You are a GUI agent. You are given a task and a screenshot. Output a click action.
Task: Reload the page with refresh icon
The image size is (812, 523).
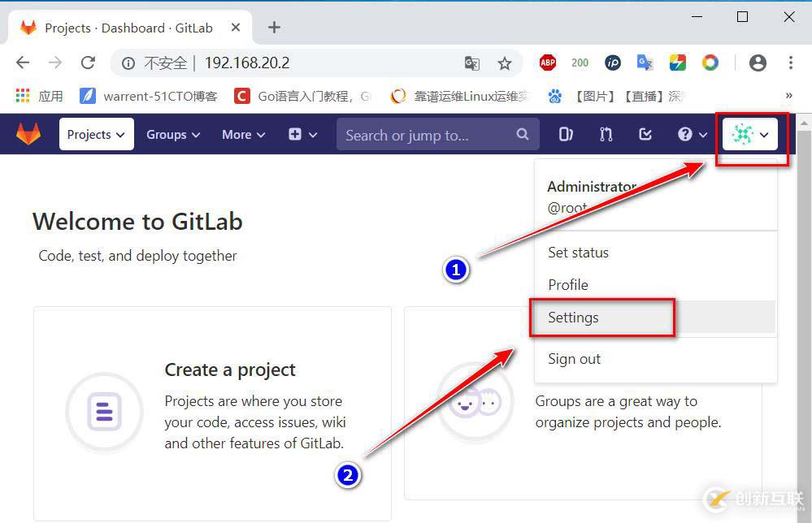pyautogui.click(x=88, y=63)
